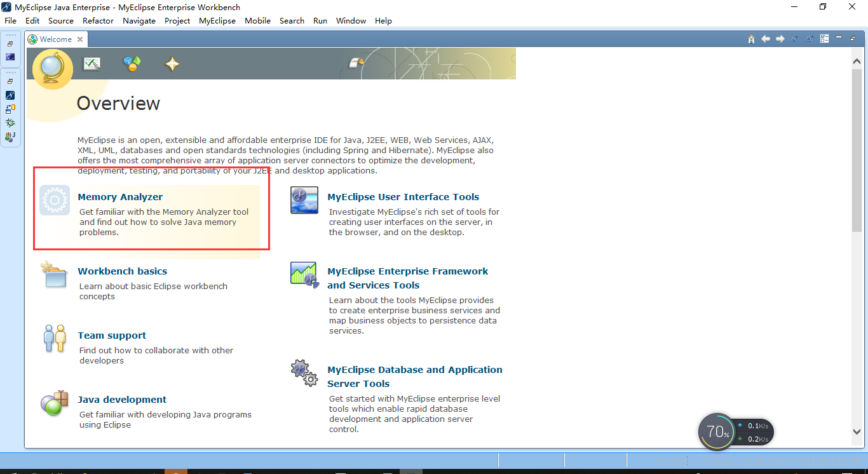The width and height of the screenshot is (868, 474).
Task: Open the Source menu
Action: [61, 20]
